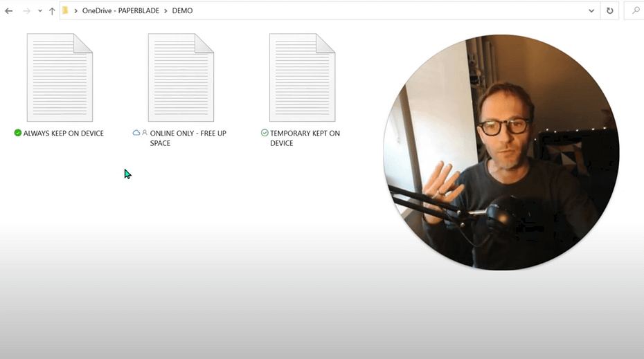
Task: Click the Back navigation arrow
Action: click(9, 11)
